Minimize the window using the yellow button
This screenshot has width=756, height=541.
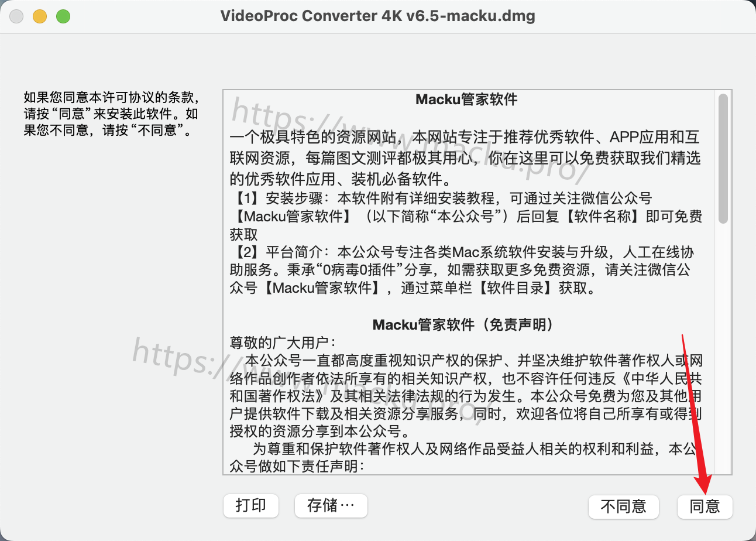point(40,16)
